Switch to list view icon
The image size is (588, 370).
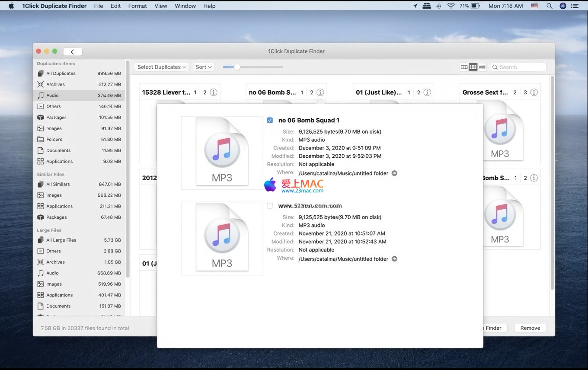point(482,67)
